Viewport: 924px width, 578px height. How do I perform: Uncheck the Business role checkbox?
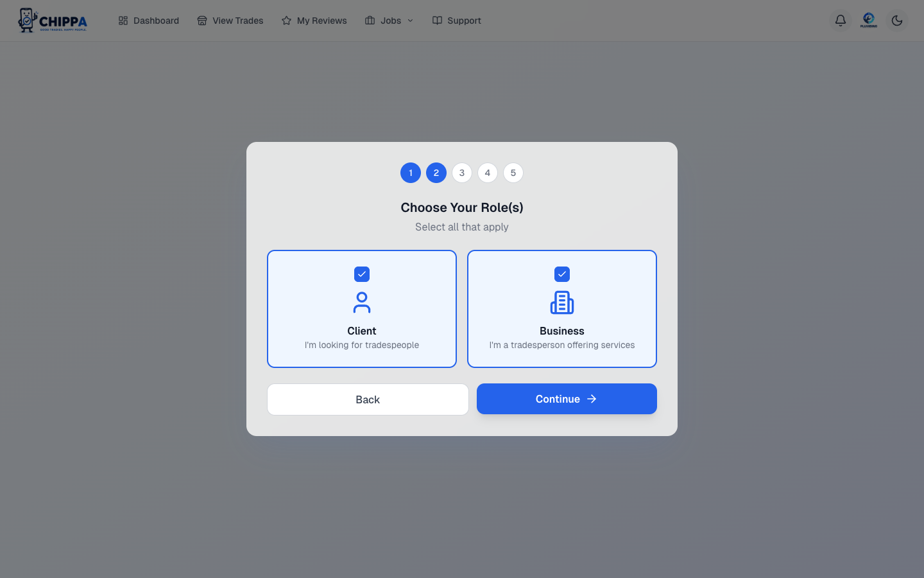point(562,274)
